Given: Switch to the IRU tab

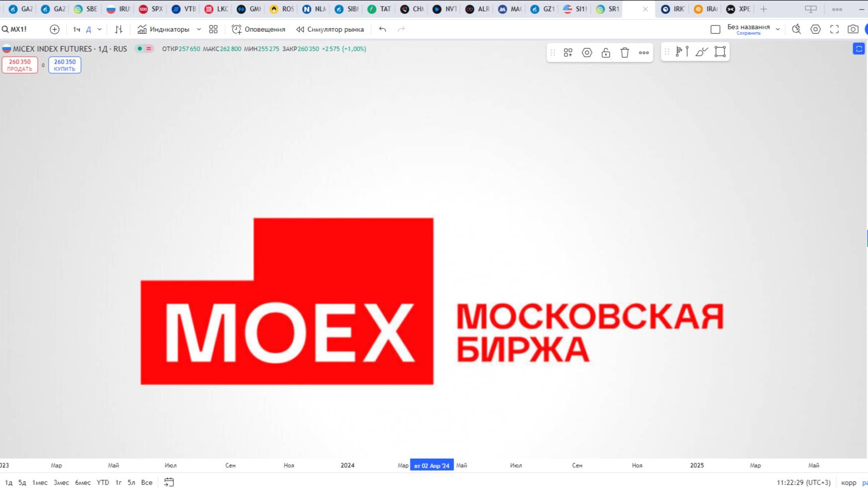Looking at the screenshot, I should point(118,9).
